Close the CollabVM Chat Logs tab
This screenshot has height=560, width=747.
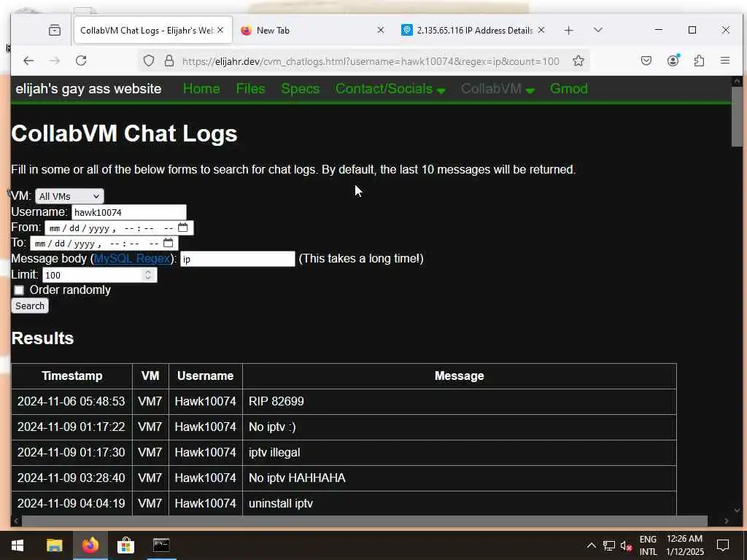(220, 30)
